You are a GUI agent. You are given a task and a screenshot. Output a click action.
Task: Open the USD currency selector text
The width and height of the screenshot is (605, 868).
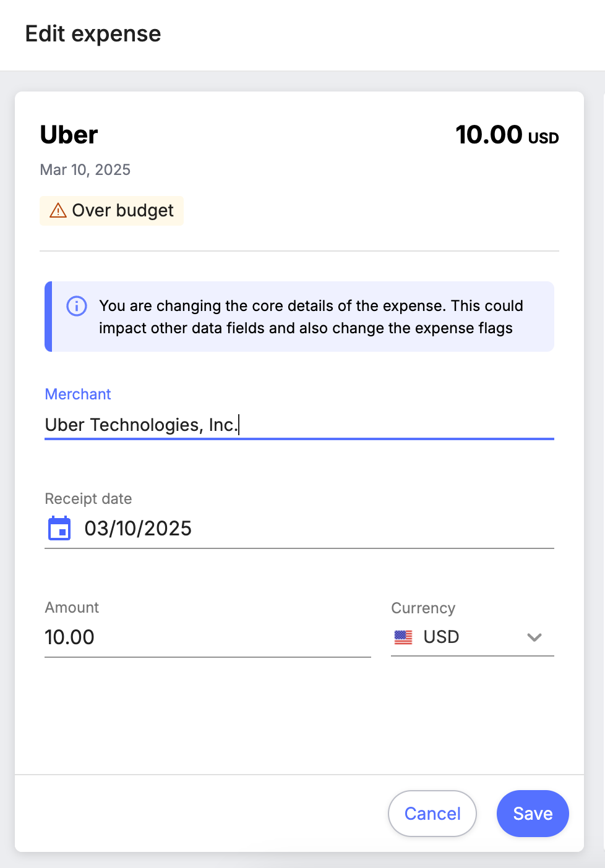(x=441, y=637)
